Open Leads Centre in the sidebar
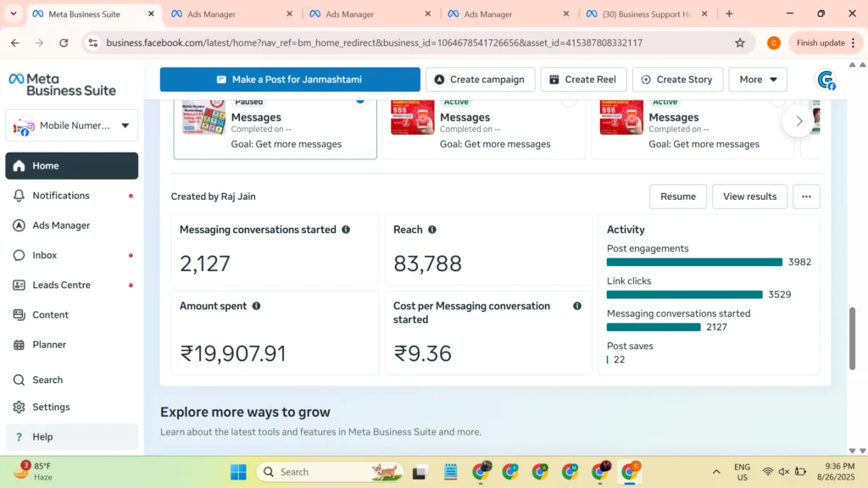868x488 pixels. (61, 286)
